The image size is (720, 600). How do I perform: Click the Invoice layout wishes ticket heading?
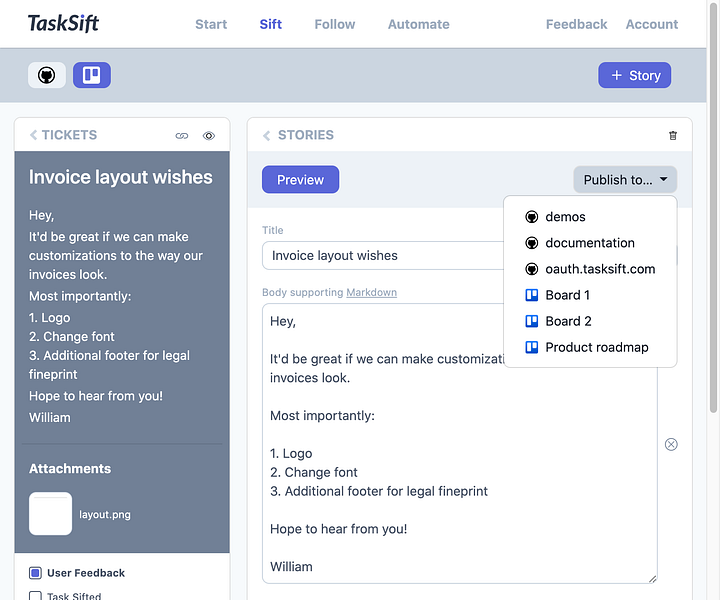click(x=121, y=177)
